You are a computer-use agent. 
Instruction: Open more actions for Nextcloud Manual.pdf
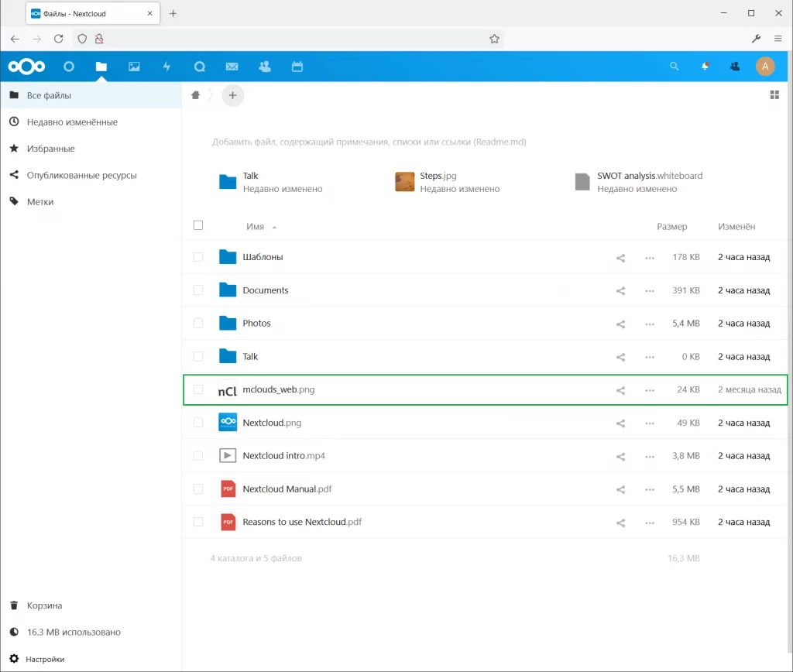click(650, 489)
